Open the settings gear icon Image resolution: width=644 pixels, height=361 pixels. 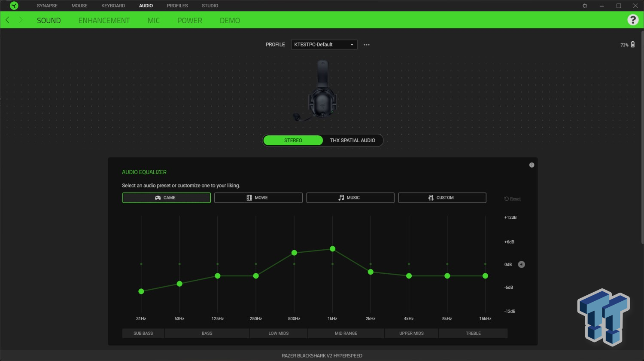(585, 6)
